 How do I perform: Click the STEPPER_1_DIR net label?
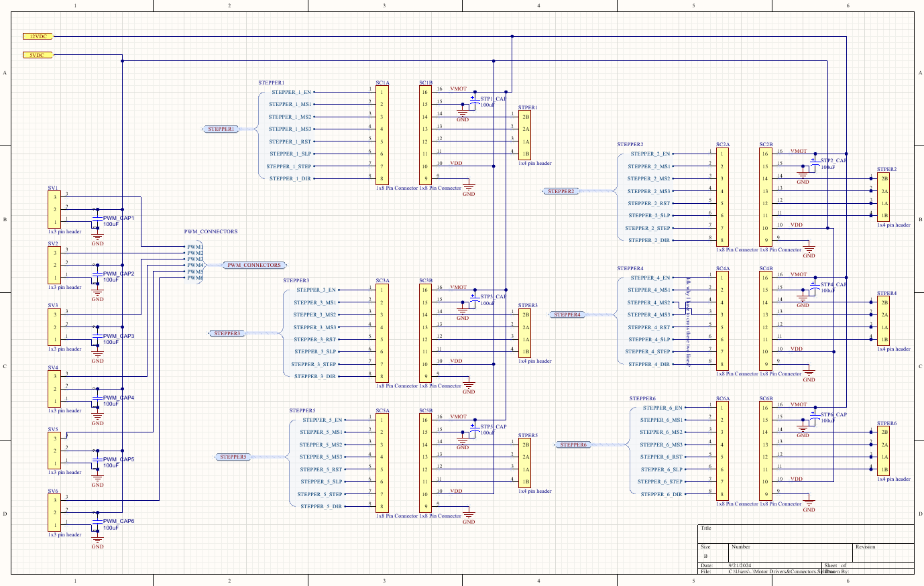click(x=290, y=178)
